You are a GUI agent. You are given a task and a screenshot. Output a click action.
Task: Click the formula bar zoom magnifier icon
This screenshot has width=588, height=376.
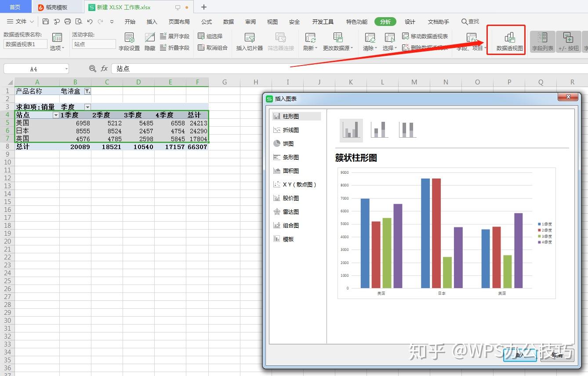point(92,69)
